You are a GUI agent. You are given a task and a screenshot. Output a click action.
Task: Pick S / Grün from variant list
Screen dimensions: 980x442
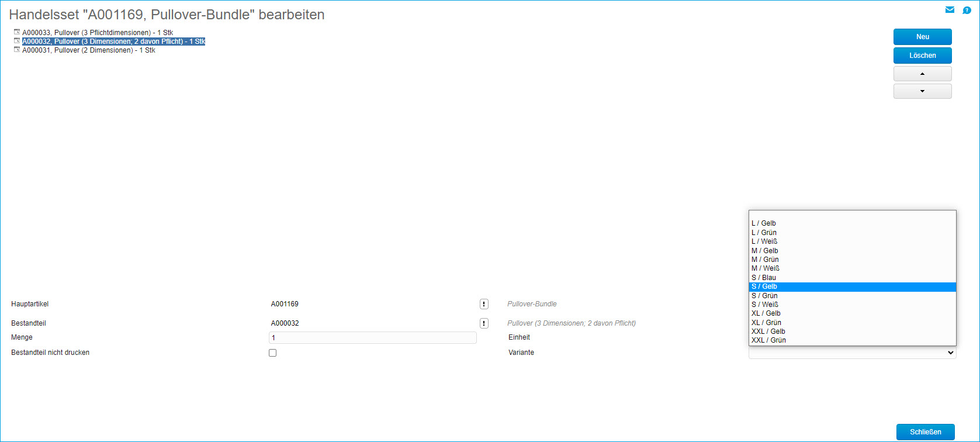(852, 296)
